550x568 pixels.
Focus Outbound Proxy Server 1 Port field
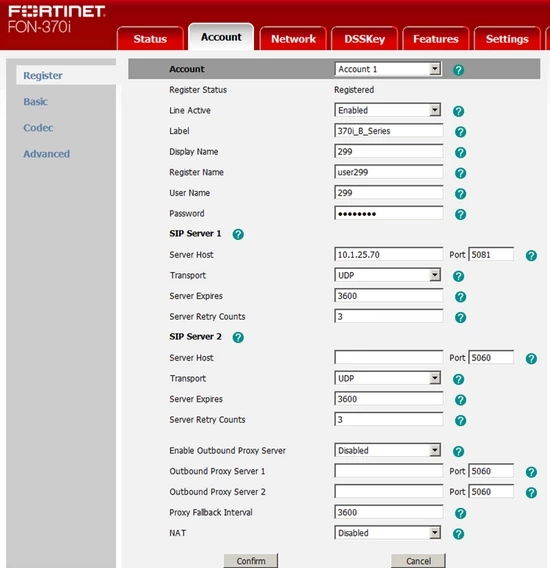click(491, 471)
